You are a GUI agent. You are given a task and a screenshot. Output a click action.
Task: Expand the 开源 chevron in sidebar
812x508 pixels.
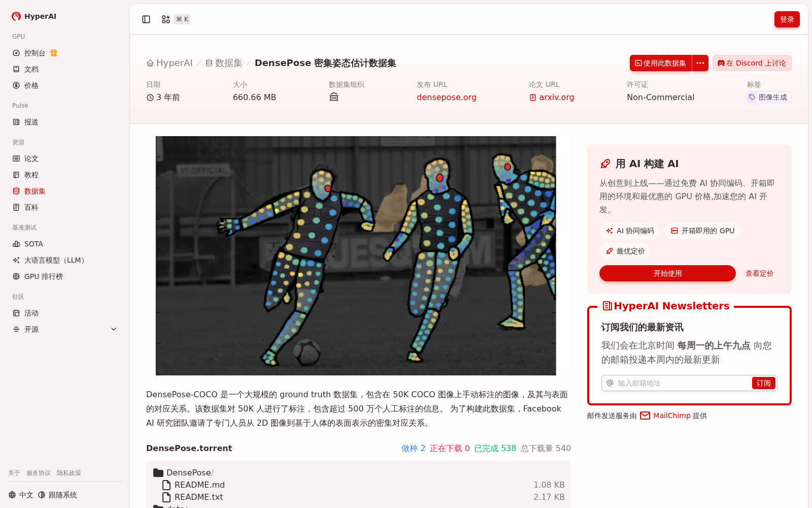[114, 329]
